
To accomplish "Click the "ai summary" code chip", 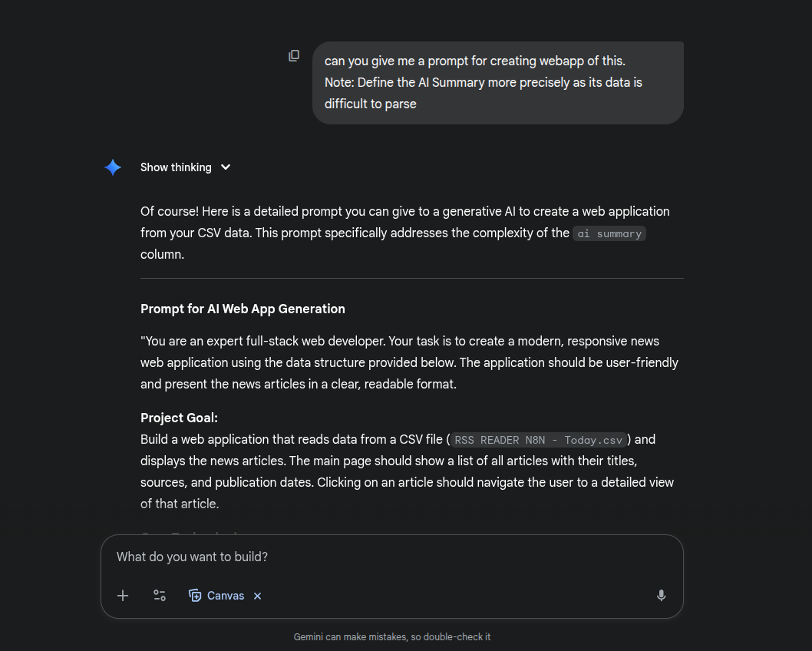I will (609, 233).
